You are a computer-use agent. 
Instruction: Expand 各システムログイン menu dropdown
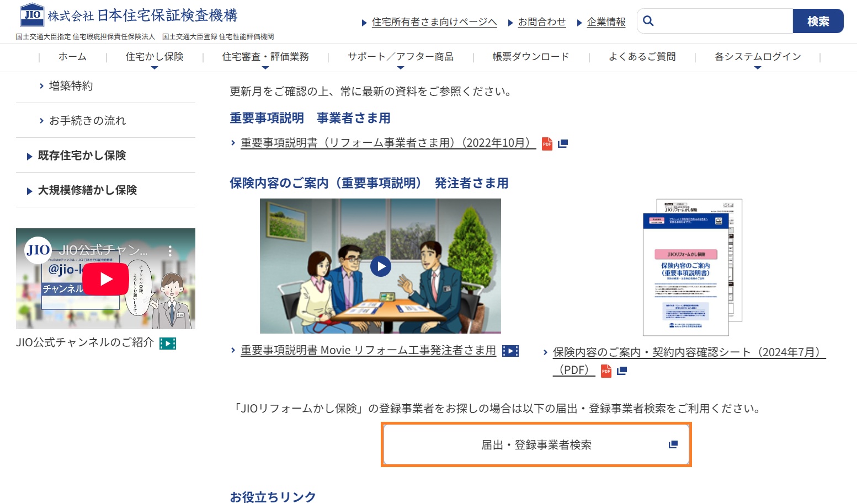[x=758, y=68]
